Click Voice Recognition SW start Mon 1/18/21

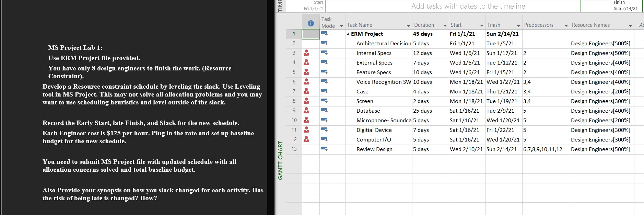coord(467,82)
